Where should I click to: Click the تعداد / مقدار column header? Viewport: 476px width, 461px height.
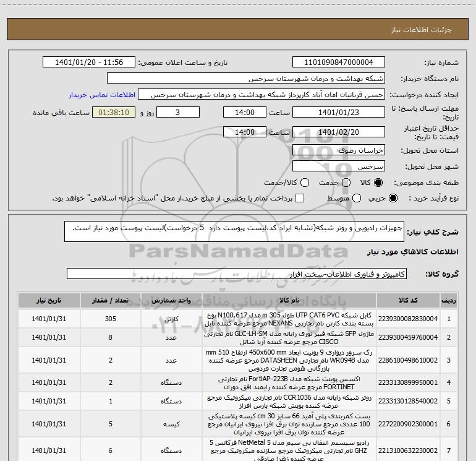tap(111, 300)
